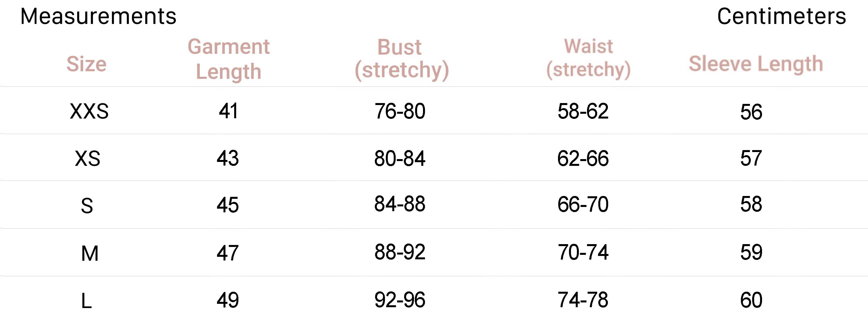Select the 62-66 waist value
Screen dimensions: 868x321
point(583,158)
